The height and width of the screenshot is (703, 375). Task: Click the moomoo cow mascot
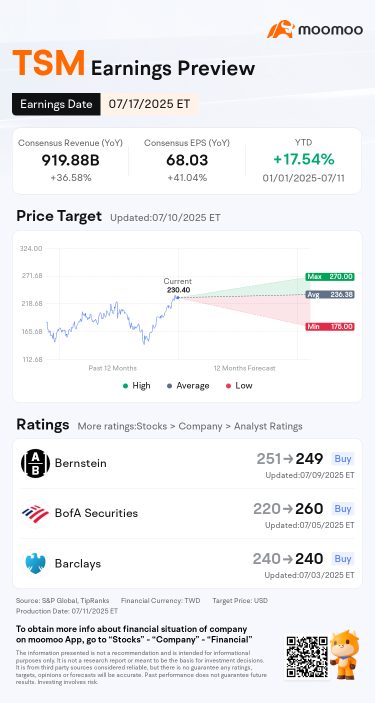pyautogui.click(x=344, y=653)
